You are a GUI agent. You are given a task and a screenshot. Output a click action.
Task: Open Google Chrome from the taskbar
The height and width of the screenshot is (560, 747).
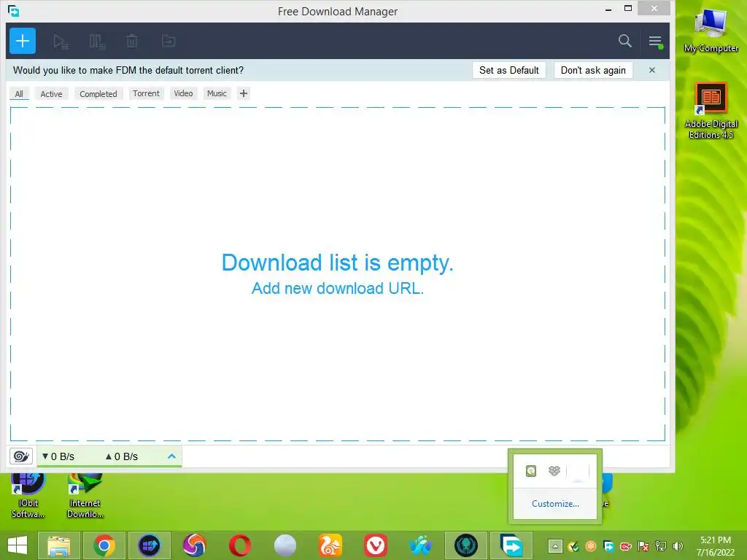click(104, 545)
